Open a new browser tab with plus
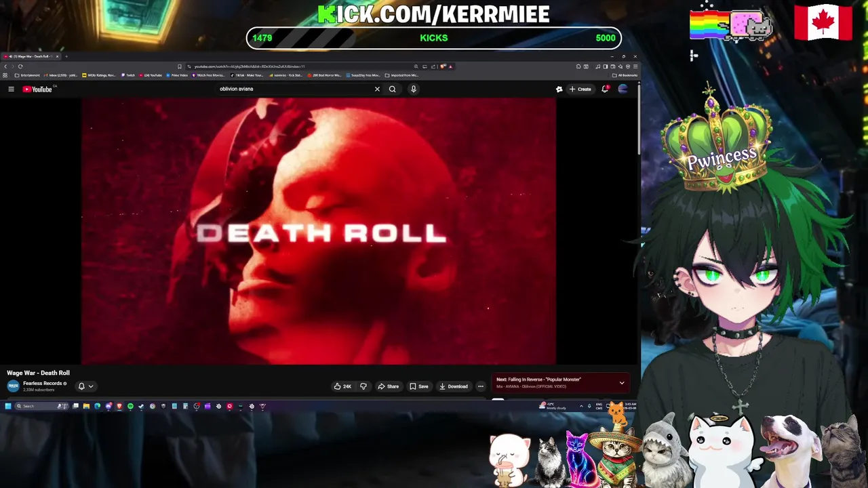 [66, 56]
